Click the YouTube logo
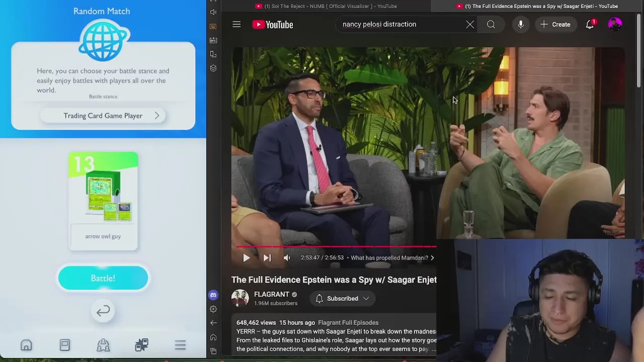The width and height of the screenshot is (644, 362). pyautogui.click(x=273, y=25)
